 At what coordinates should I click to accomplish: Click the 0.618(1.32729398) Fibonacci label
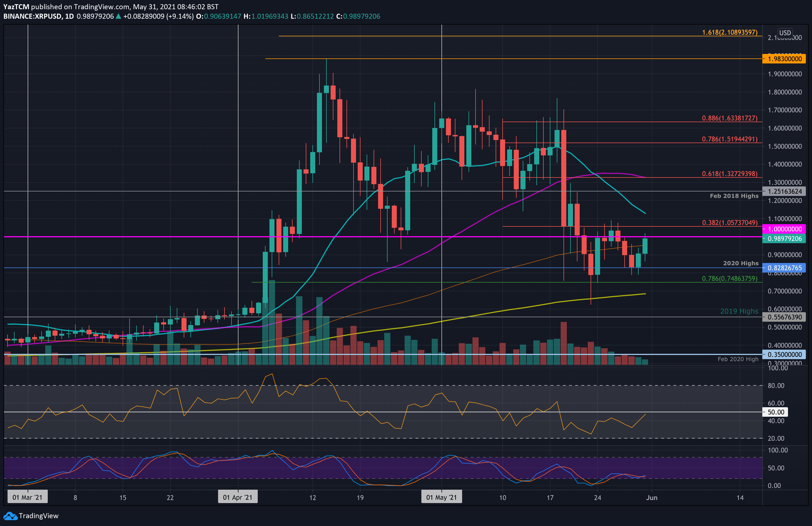[x=729, y=174]
